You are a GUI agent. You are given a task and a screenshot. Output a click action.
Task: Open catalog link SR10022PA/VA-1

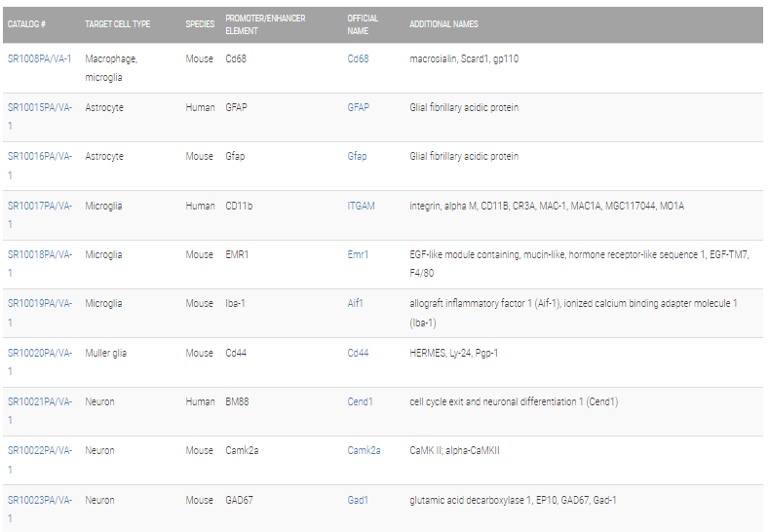coord(40,460)
